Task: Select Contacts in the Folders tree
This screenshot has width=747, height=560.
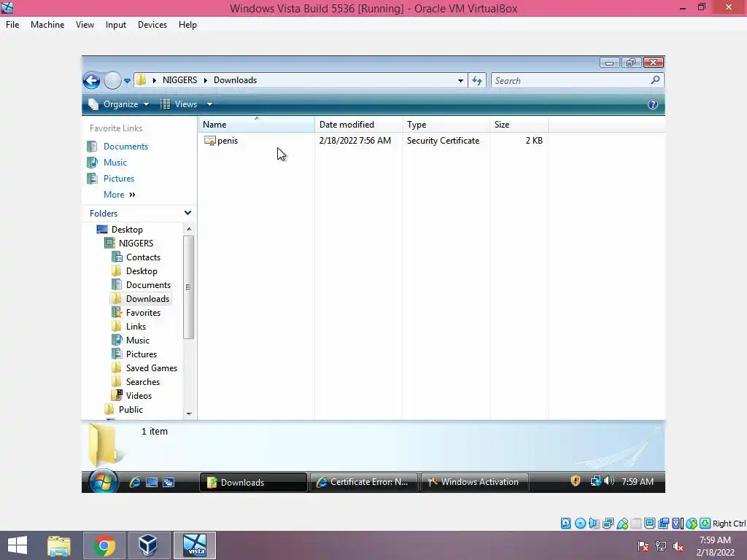Action: [143, 257]
